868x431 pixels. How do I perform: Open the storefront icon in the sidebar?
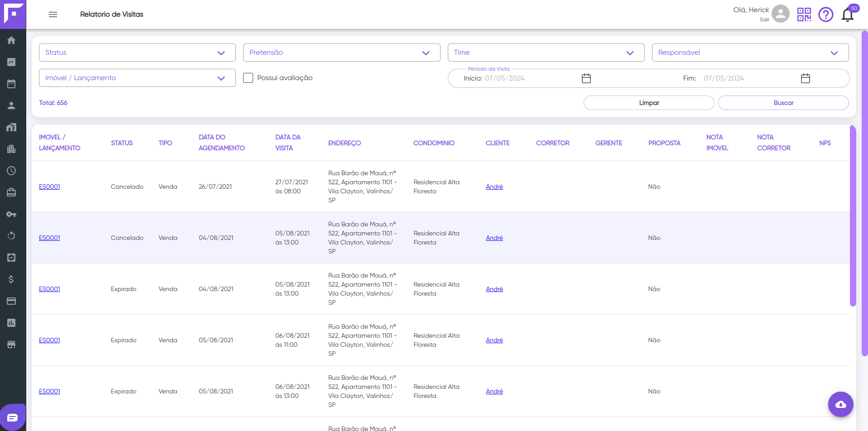11,345
